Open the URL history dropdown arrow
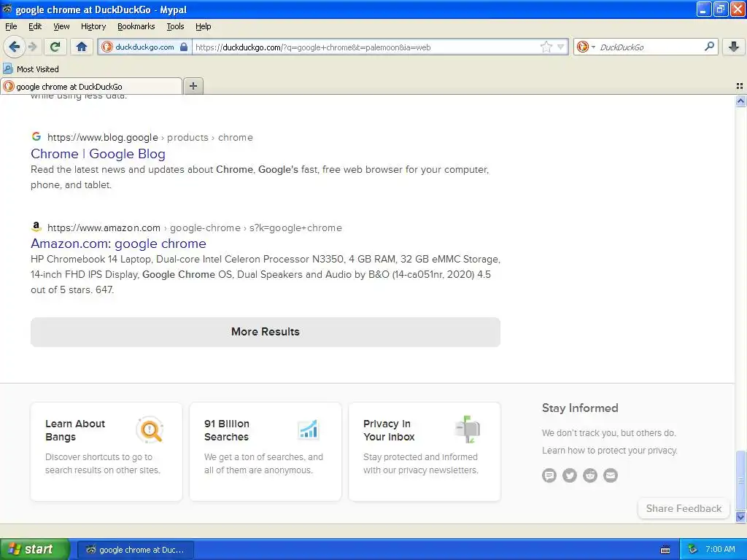Image resolution: width=747 pixels, height=560 pixels. [561, 47]
